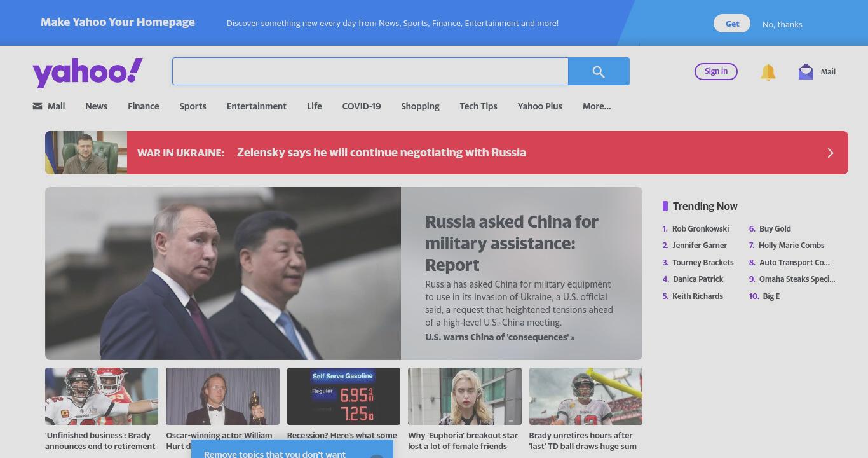Open Why 'Euphoria' breakout star headline
868x458 pixels.
[463, 441]
